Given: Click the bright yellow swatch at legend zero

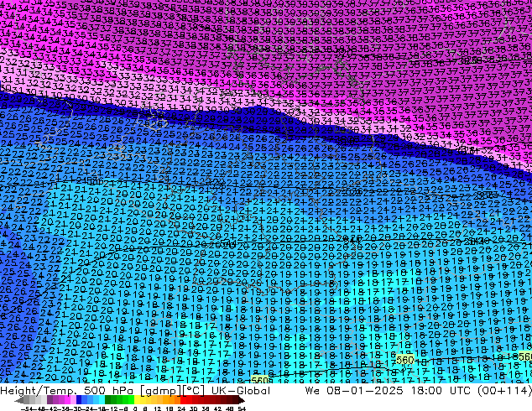Looking at the screenshot, I should pyautogui.click(x=137, y=400).
